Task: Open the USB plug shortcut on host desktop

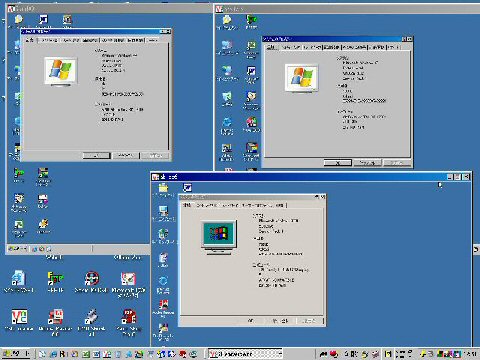Action: (x=91, y=317)
